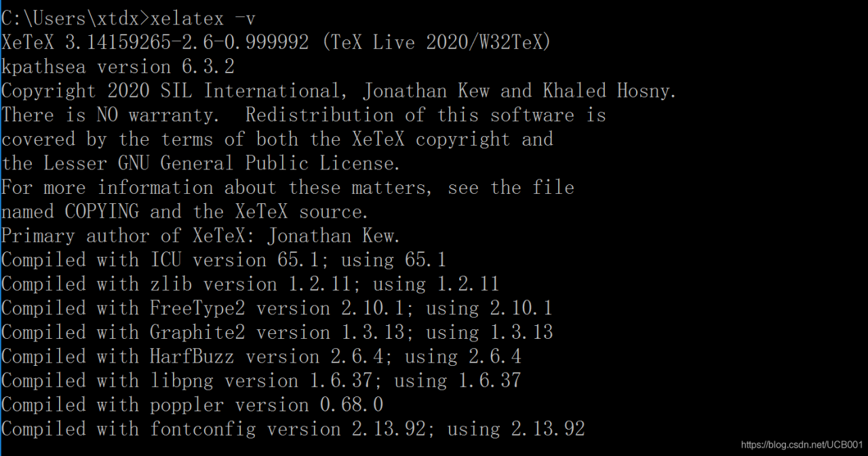Click the FreeType2 version 2.10.1 line
Image resolution: width=868 pixels, height=456 pixels.
277,308
